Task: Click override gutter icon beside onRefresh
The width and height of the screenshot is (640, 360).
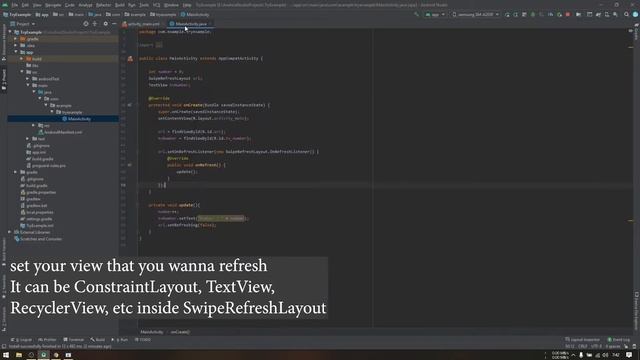Action: pyautogui.click(x=129, y=165)
